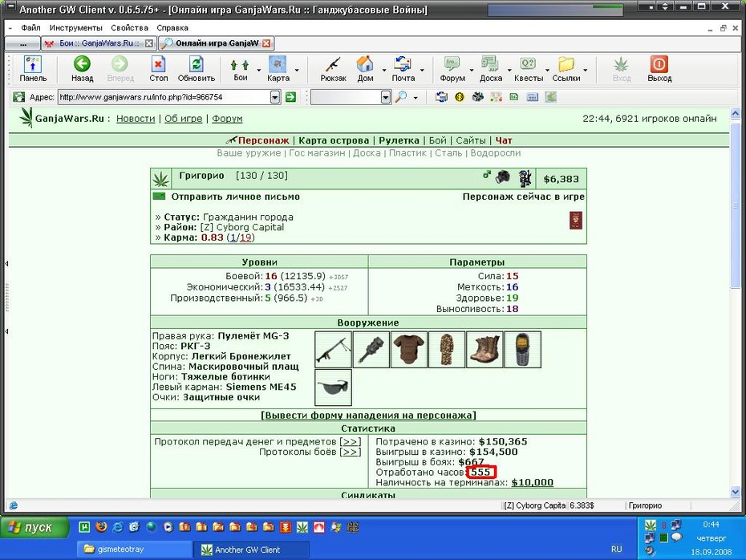Stop page loading with Стоп

(158, 69)
